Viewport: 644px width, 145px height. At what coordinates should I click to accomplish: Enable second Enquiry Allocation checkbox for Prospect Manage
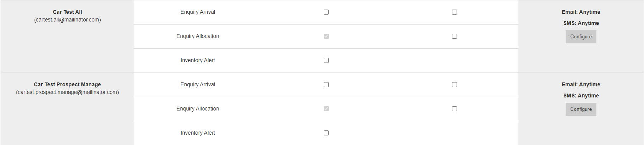[454, 109]
